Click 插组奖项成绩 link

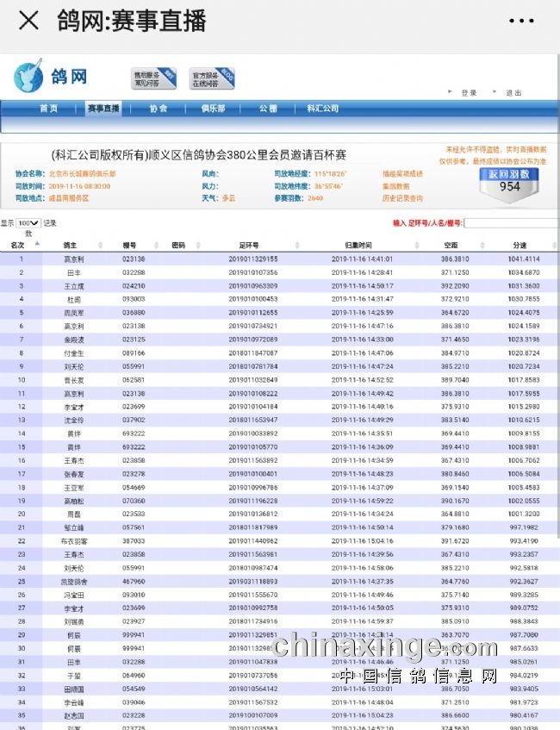click(x=402, y=173)
